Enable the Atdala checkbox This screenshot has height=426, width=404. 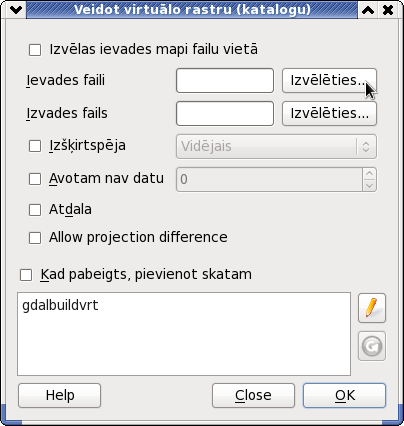(x=35, y=210)
